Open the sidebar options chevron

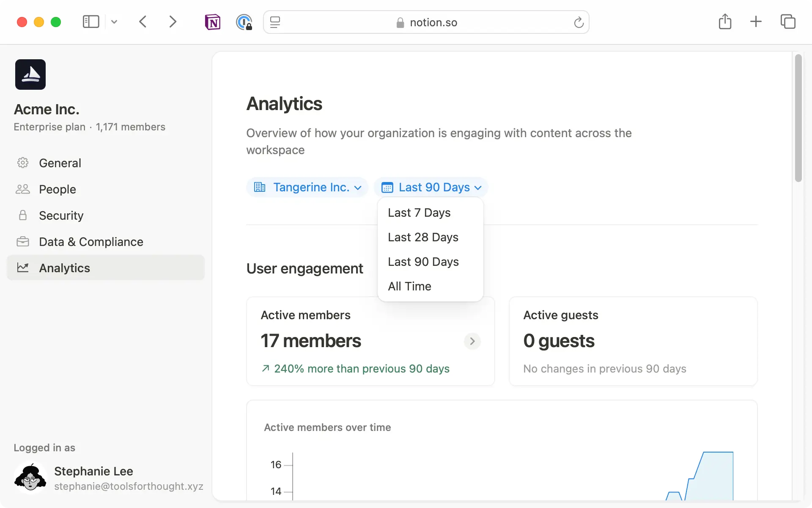coord(114,22)
